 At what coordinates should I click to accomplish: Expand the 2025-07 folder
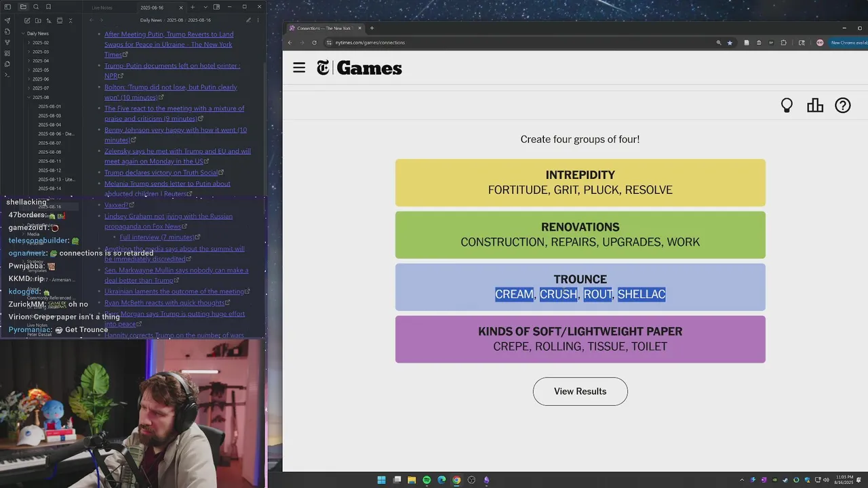(x=41, y=88)
